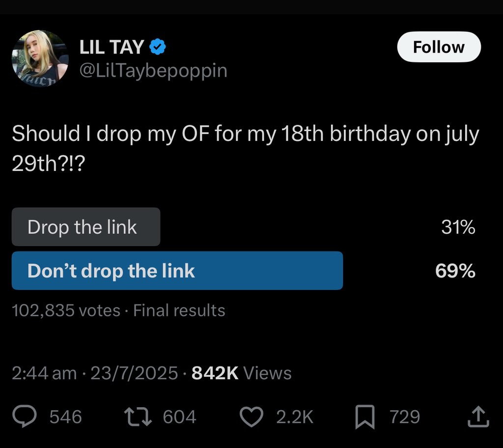Open the 546 replies count
Image resolution: width=503 pixels, height=448 pixels.
tap(66, 417)
